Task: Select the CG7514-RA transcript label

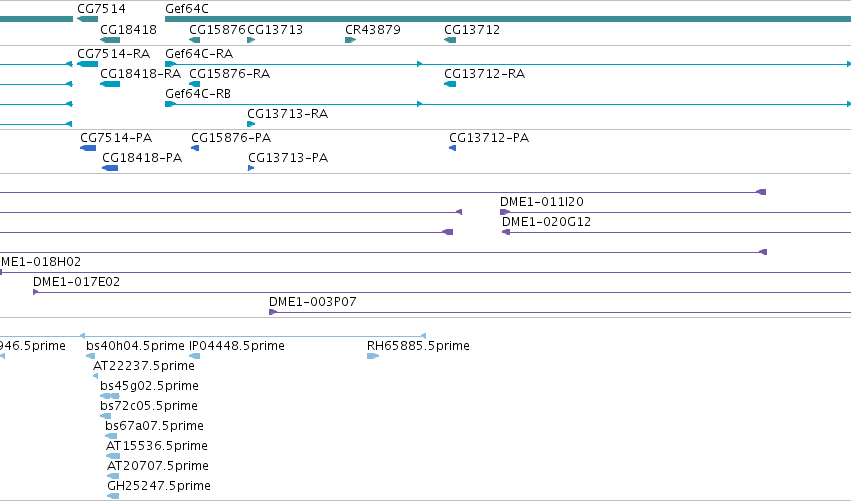Action: [113, 54]
